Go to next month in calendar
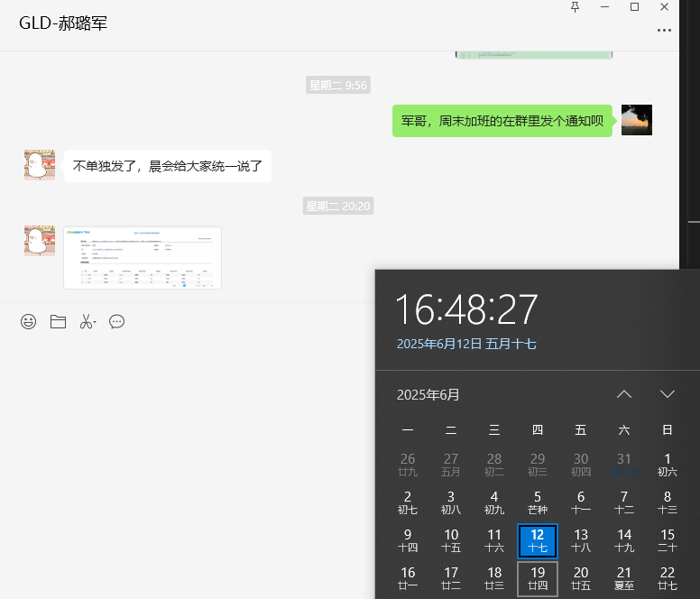 [667, 394]
